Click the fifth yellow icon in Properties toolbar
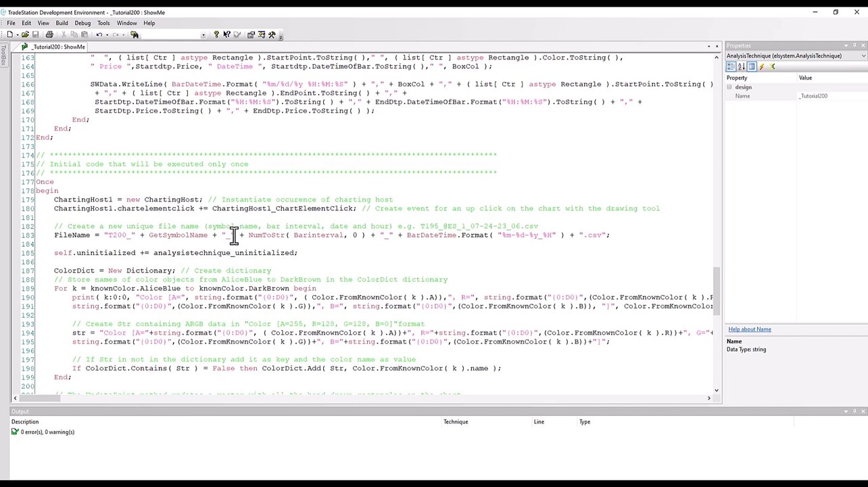This screenshot has width=868, height=487. [x=773, y=66]
